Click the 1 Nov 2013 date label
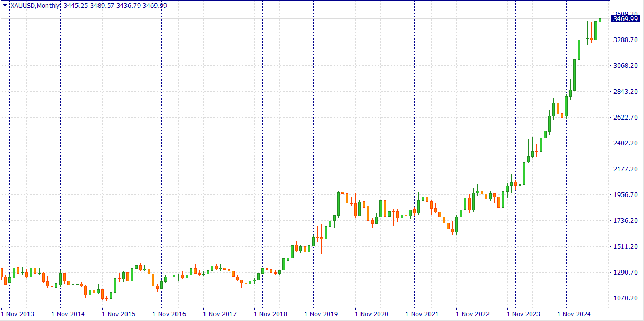This screenshot has width=644, height=321. click(x=17, y=314)
